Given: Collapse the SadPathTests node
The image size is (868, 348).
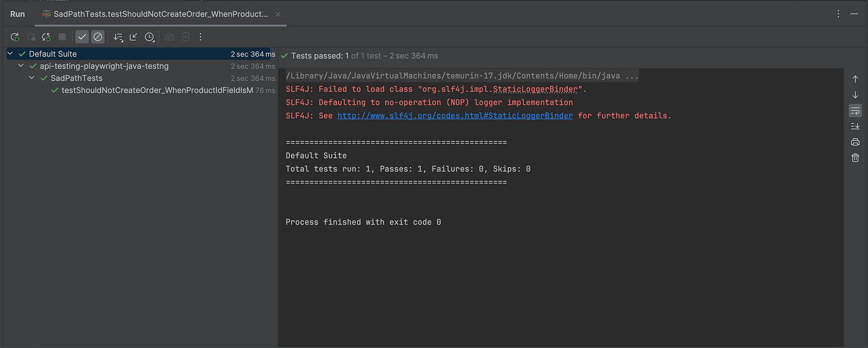Looking at the screenshot, I should coord(31,78).
